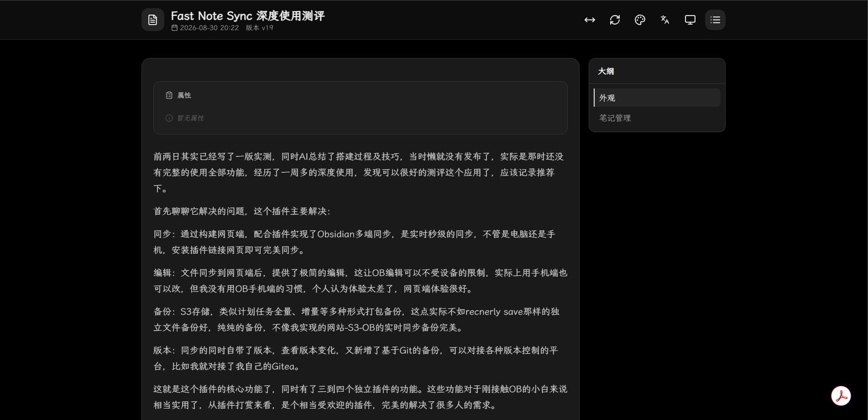Toggle the outline list icon
The height and width of the screenshot is (420, 868).
tap(715, 20)
